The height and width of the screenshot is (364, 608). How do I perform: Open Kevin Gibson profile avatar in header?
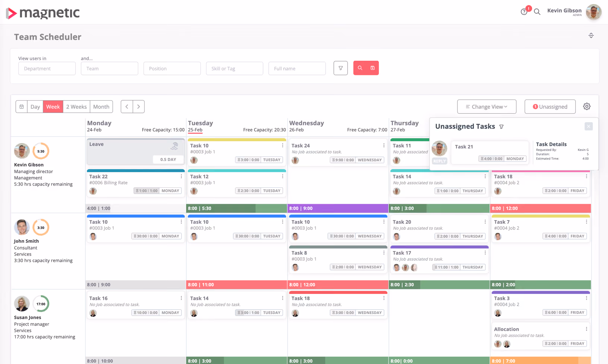point(594,12)
